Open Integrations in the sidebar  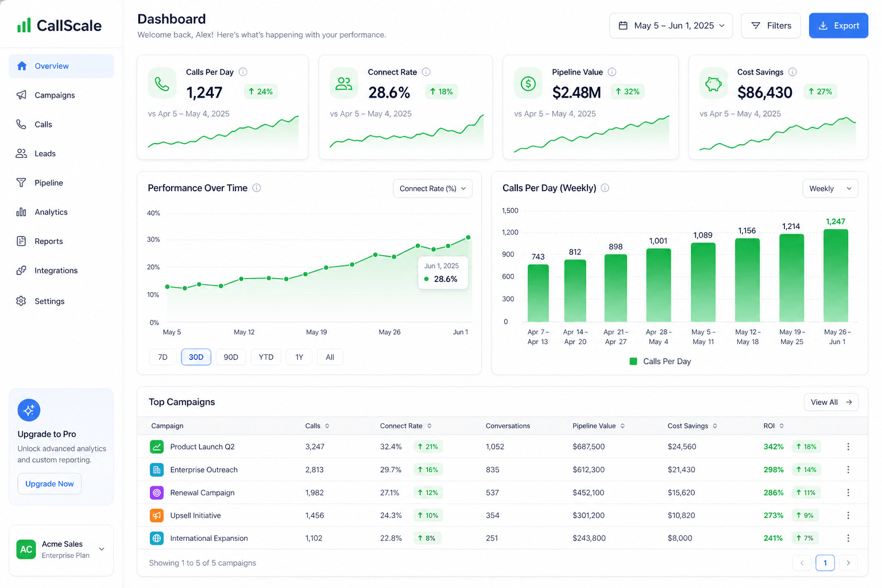61,271
